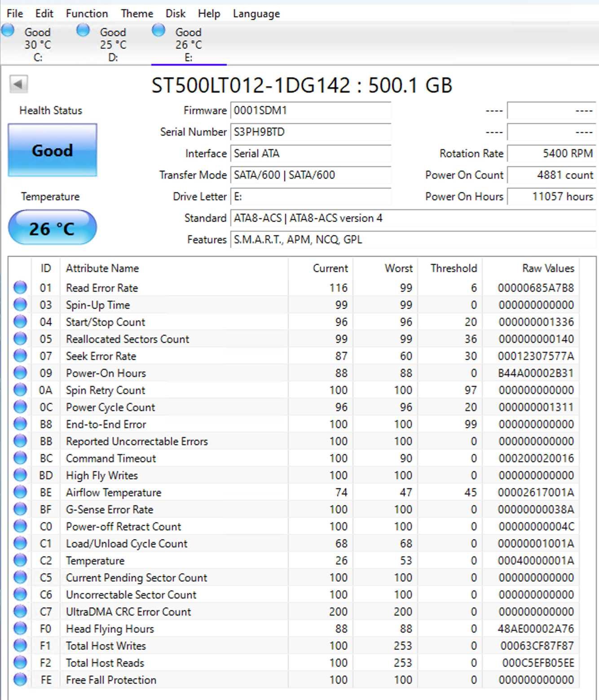Click status orb for Head Flying Hours
The image size is (599, 700).
click(20, 628)
